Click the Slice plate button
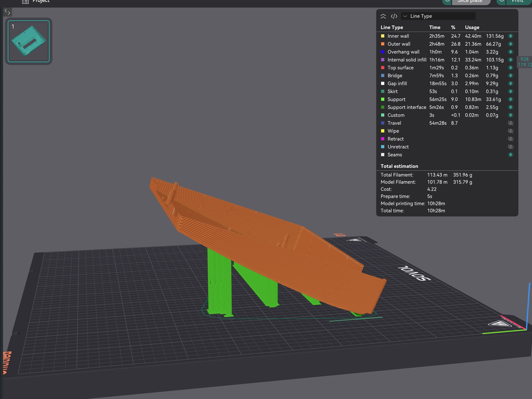 [469, 2]
